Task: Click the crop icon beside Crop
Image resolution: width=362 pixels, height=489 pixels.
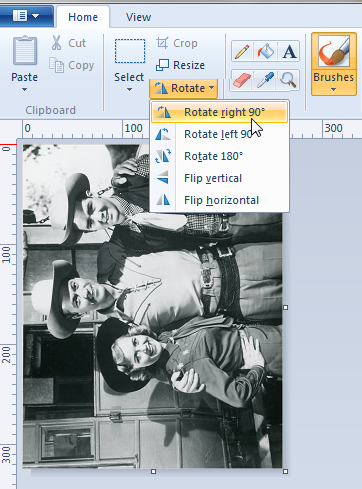Action: click(x=162, y=43)
